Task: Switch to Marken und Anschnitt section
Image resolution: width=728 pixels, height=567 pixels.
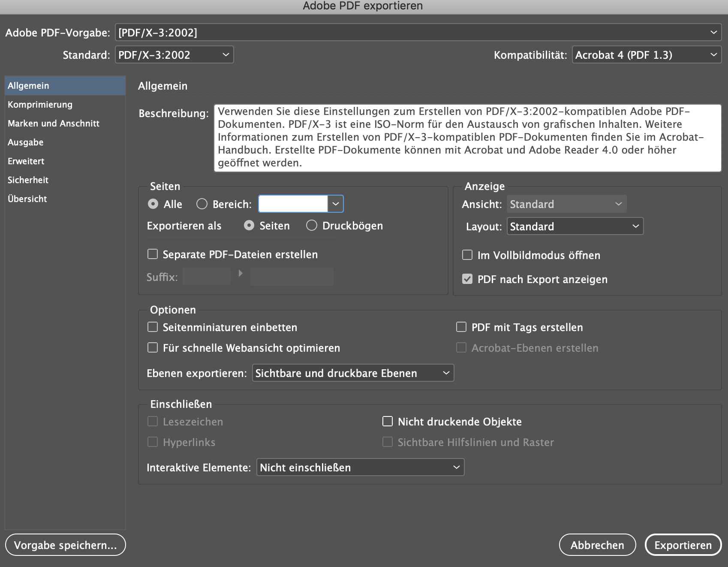Action: tap(65, 124)
